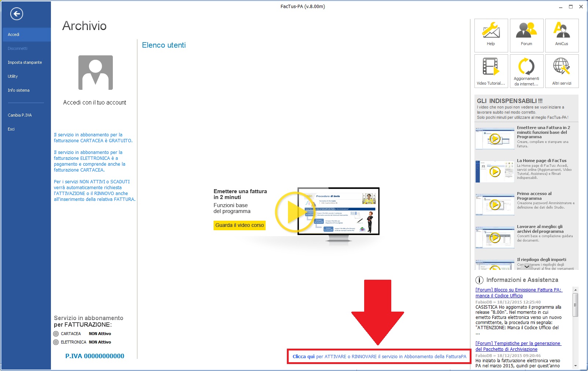Viewport: 588px width, 371px height.
Task: Click Aggiornamenti da internet tile
Action: (526, 71)
